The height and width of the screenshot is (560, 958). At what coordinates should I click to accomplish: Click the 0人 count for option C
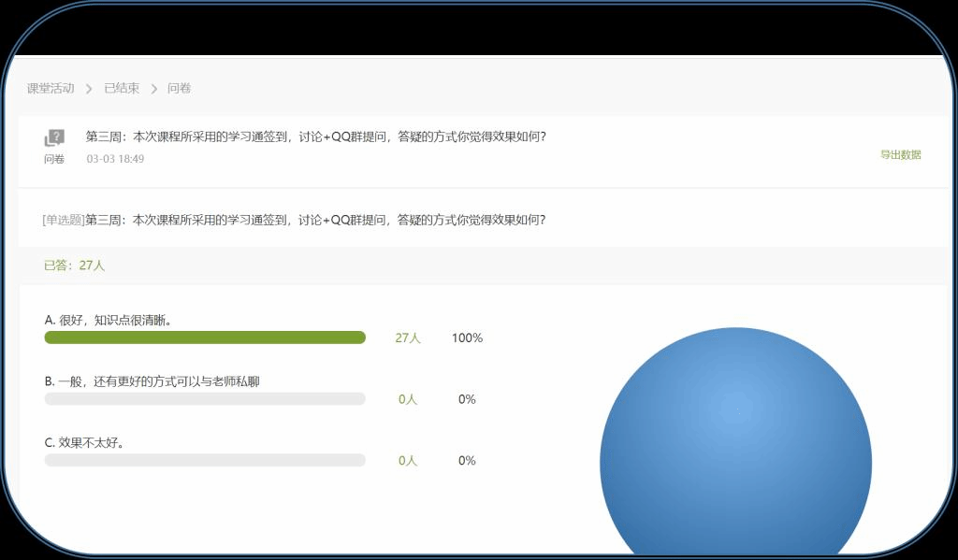click(408, 461)
